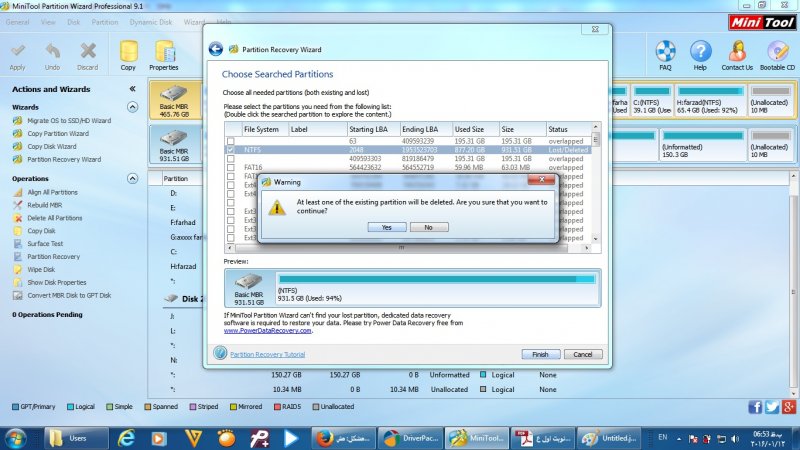Open the Partition menu
Viewport: 800px width, 450px height.
(105, 22)
